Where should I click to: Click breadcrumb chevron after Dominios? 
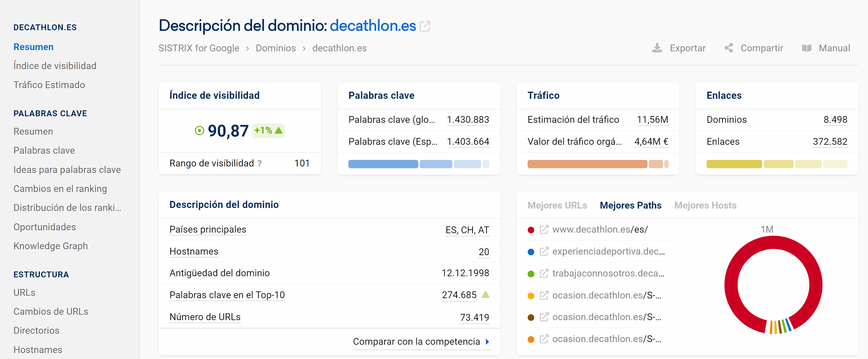tap(304, 49)
